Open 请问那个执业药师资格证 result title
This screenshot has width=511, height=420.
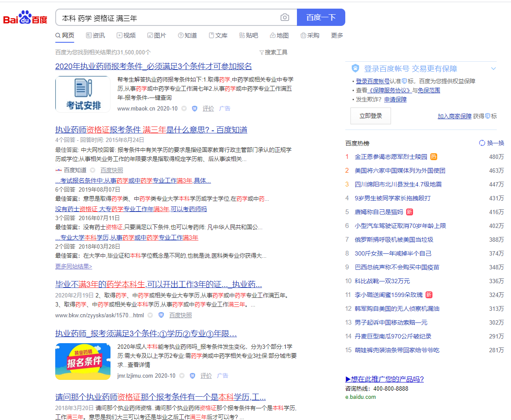[161, 397]
